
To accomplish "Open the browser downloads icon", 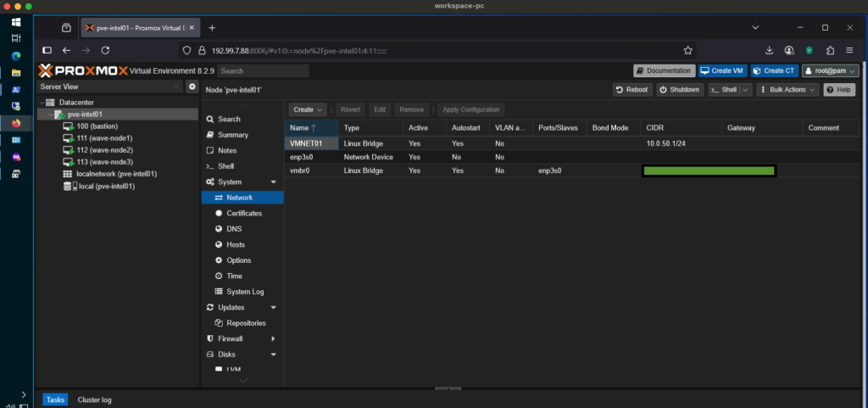I will click(769, 50).
